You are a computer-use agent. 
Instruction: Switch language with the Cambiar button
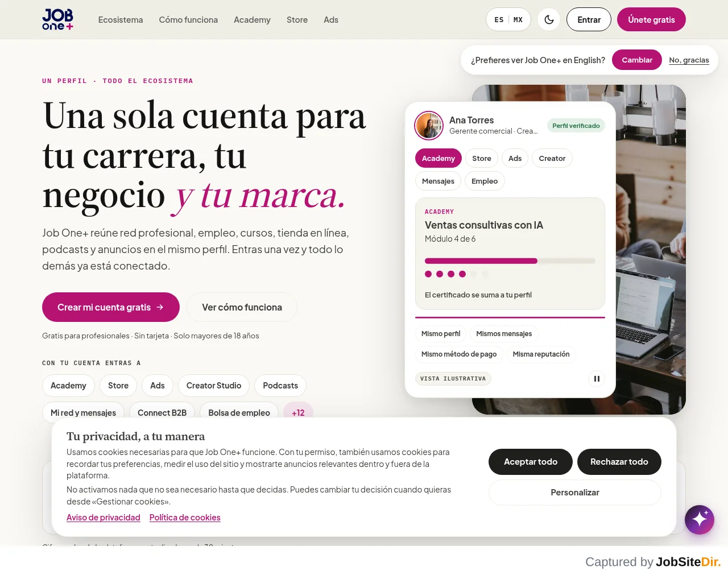637,60
